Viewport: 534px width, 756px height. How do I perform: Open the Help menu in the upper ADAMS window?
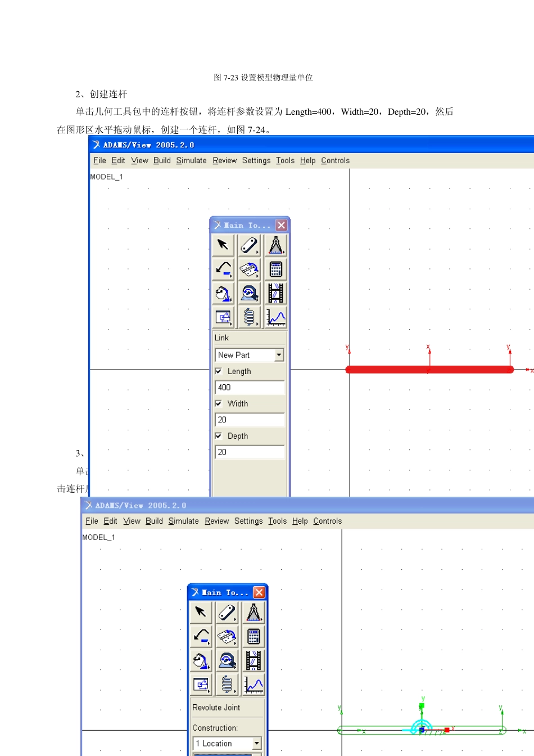coord(307,160)
